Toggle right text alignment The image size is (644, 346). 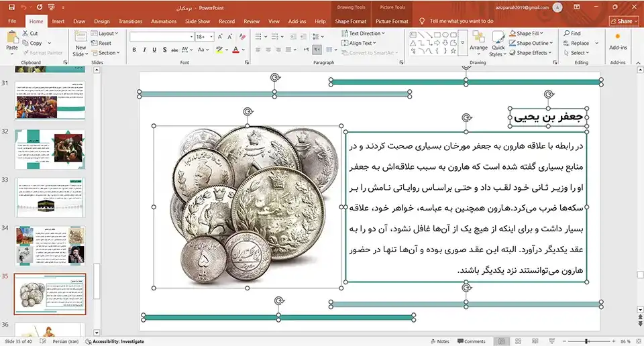278,50
